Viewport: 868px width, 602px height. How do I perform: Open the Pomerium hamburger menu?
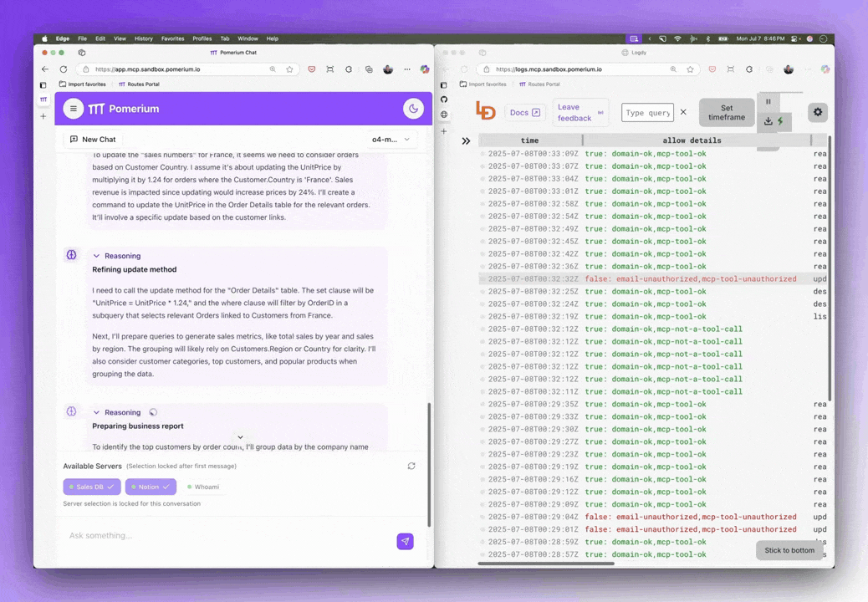click(x=73, y=109)
